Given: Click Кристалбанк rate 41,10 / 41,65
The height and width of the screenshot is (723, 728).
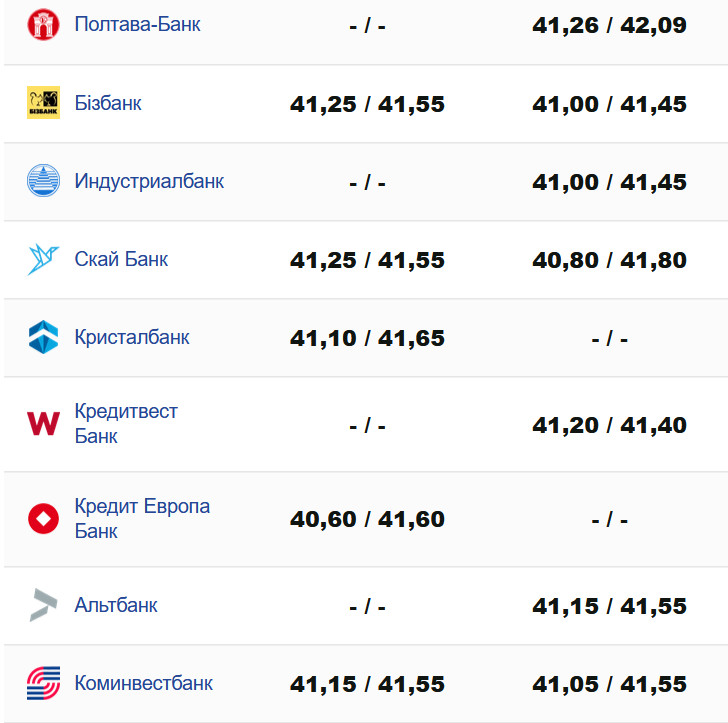Looking at the screenshot, I should (x=367, y=338).
